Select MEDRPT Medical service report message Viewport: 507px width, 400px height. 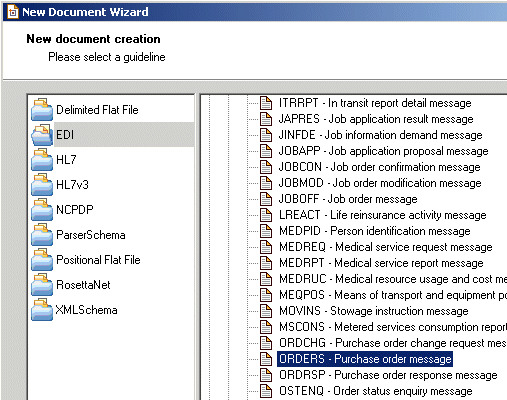381,263
